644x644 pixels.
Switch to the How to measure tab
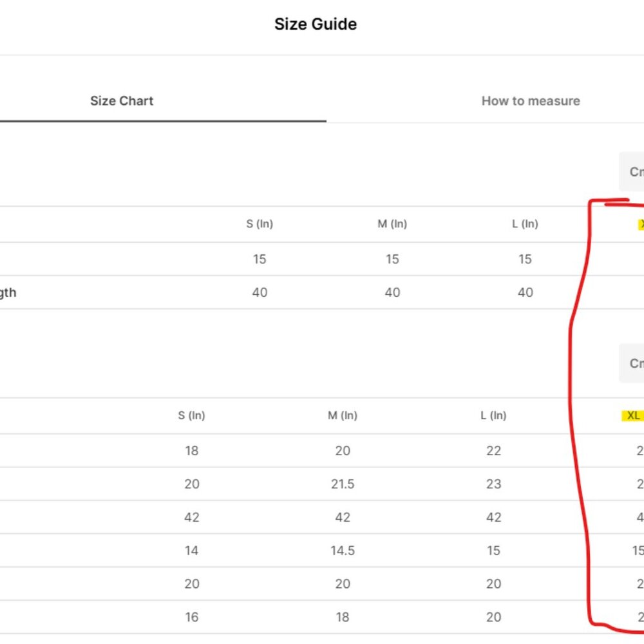530,101
